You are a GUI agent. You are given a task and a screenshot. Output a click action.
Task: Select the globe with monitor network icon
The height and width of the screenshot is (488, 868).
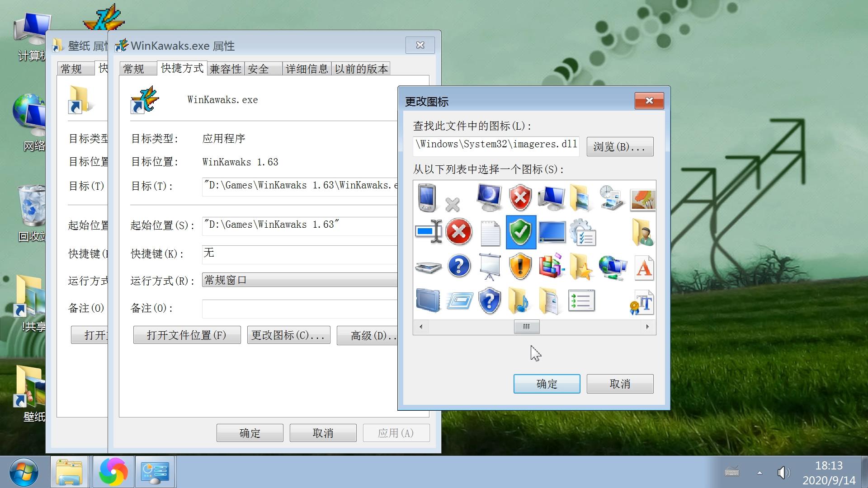[613, 267]
